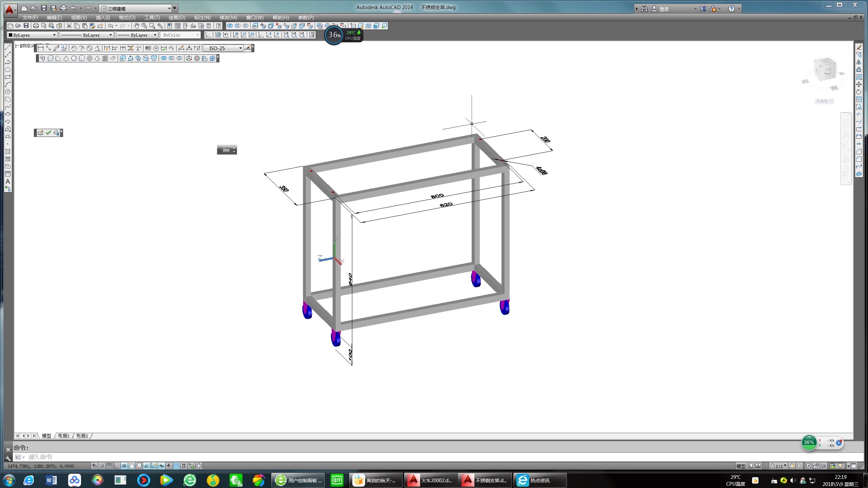Open the 三维建模 workspace dropdown
The height and width of the screenshot is (488, 868).
coord(169,8)
